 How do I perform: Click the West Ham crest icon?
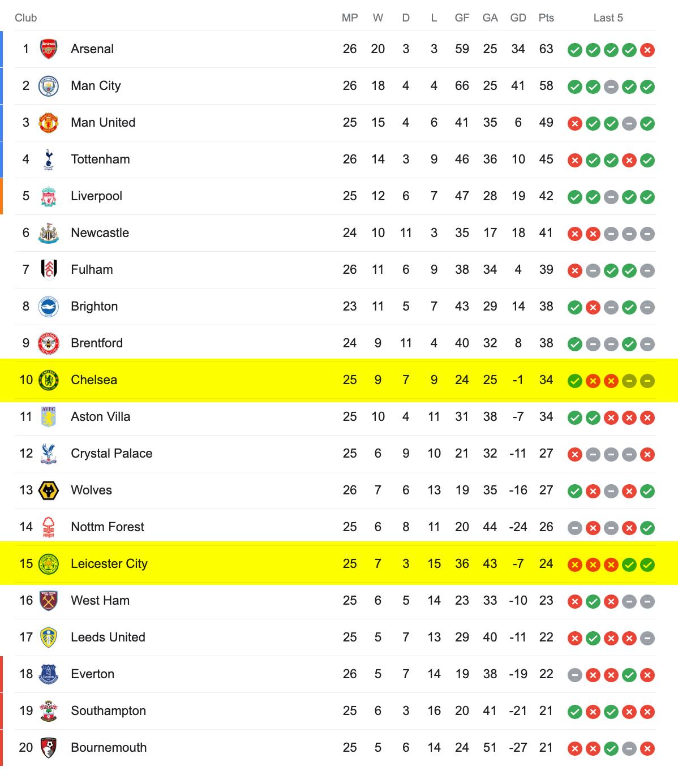click(x=49, y=601)
